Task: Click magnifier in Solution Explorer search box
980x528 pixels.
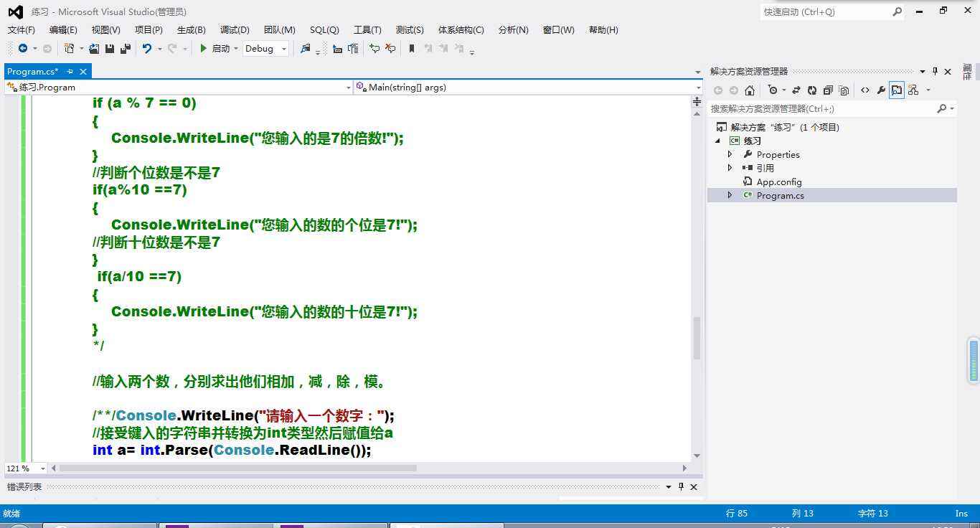Action: (942, 108)
